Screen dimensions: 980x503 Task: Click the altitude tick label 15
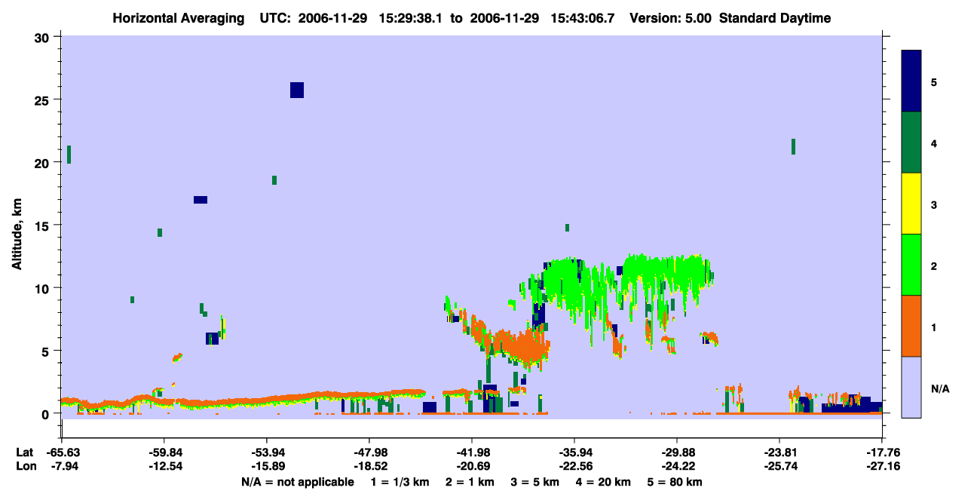click(x=44, y=225)
